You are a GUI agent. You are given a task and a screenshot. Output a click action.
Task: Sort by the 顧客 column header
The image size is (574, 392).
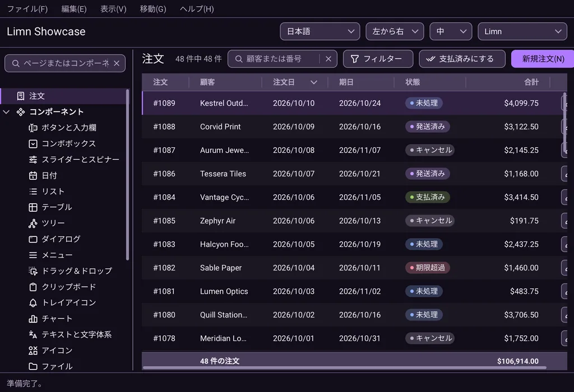(x=225, y=82)
